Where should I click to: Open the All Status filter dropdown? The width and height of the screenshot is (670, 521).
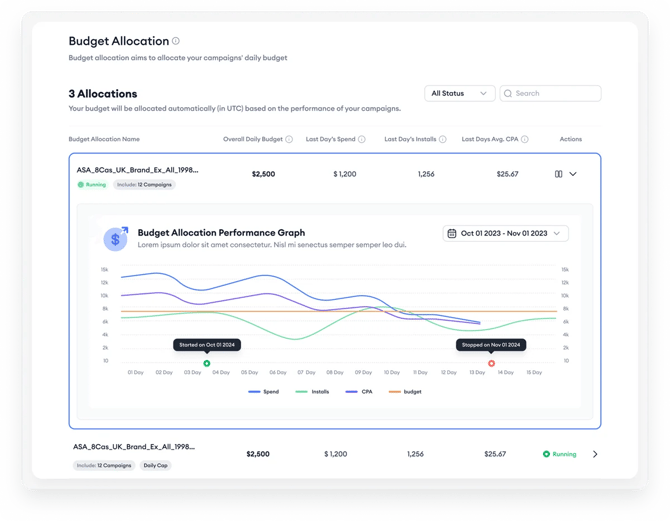[x=459, y=93]
